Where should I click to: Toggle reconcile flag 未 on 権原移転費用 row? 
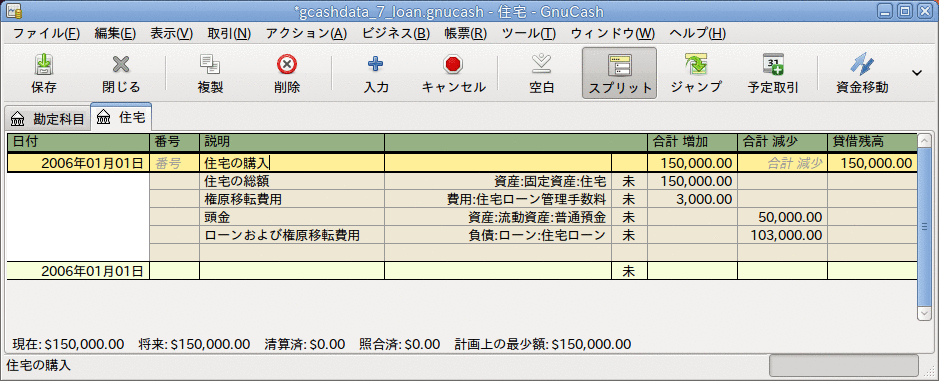tap(629, 199)
